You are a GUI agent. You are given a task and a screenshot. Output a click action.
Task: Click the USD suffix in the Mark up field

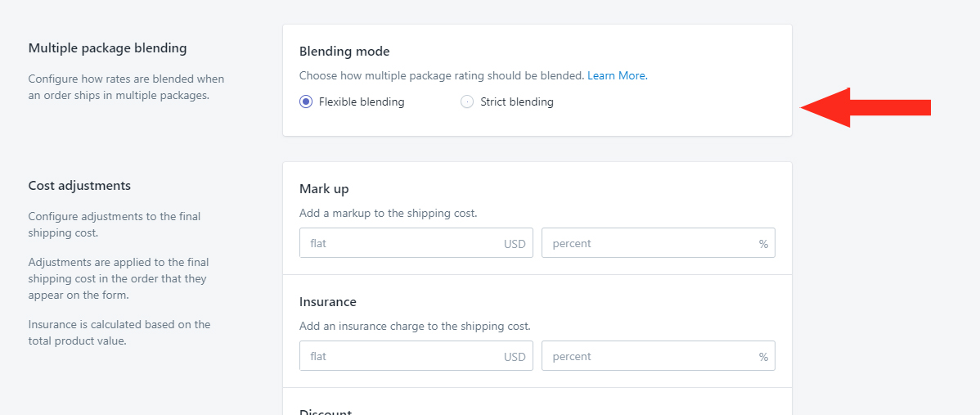coord(515,244)
